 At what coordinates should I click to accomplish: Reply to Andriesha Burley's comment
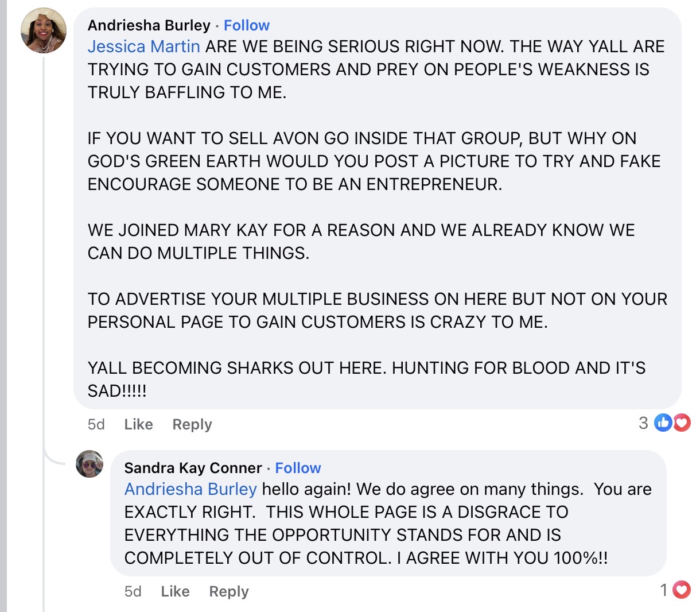pyautogui.click(x=192, y=424)
